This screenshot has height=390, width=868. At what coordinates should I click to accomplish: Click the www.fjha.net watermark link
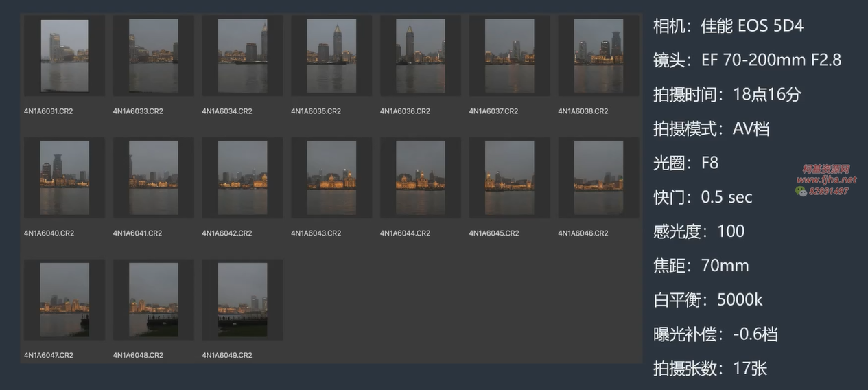tap(826, 180)
